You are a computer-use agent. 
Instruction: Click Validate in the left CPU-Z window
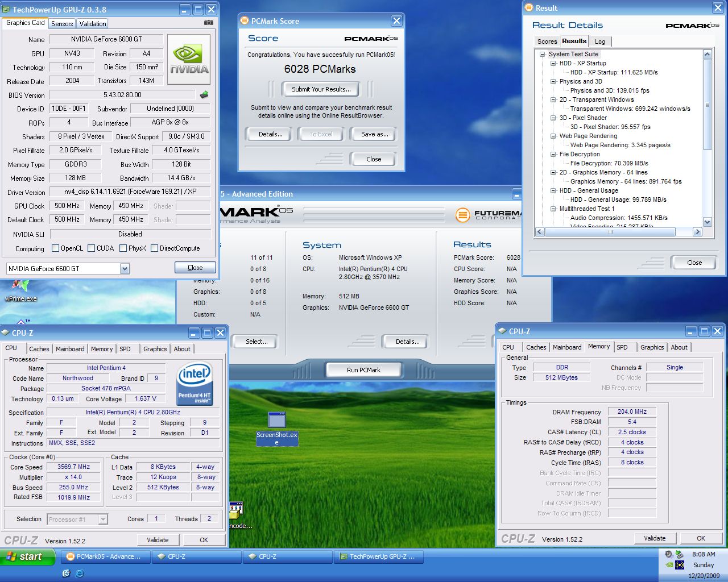tap(158, 540)
